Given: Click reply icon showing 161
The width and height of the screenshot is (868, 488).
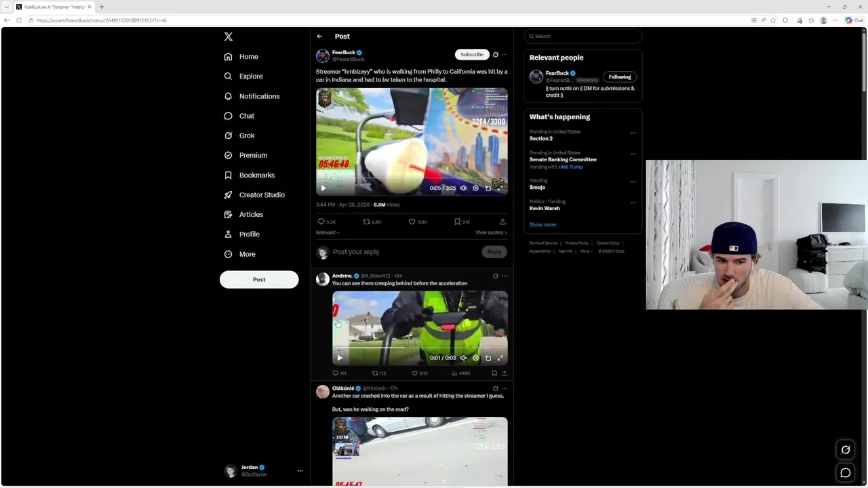Looking at the screenshot, I should point(335,373).
